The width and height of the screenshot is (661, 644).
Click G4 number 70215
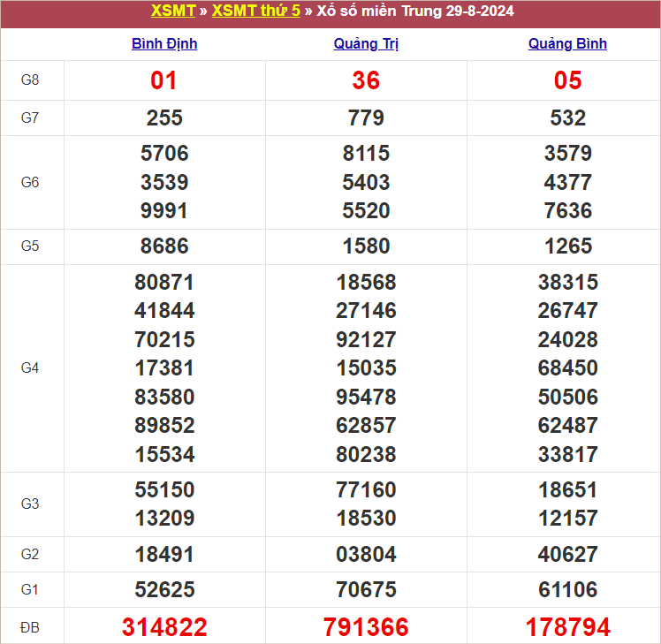coord(164,340)
